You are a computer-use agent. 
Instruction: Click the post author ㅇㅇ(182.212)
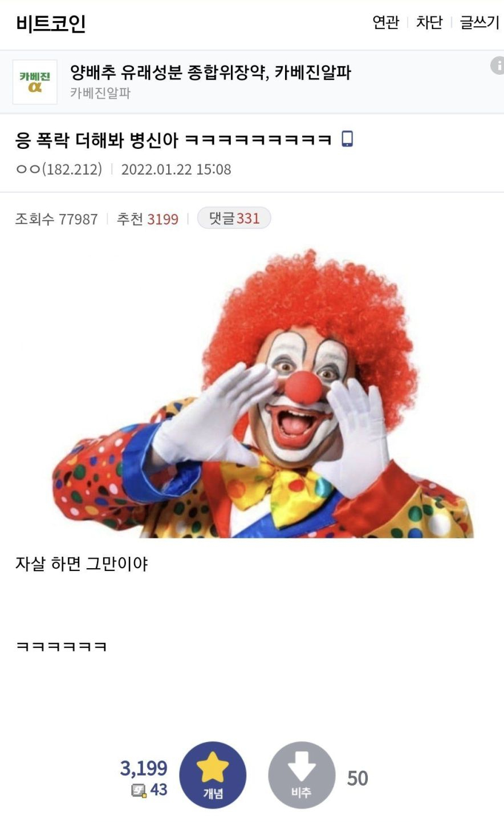click(59, 169)
